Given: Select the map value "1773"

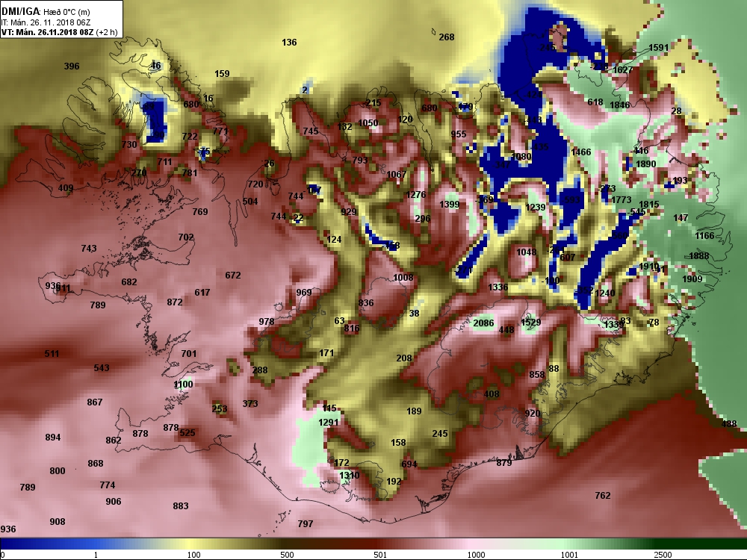Looking at the screenshot, I should tap(622, 199).
